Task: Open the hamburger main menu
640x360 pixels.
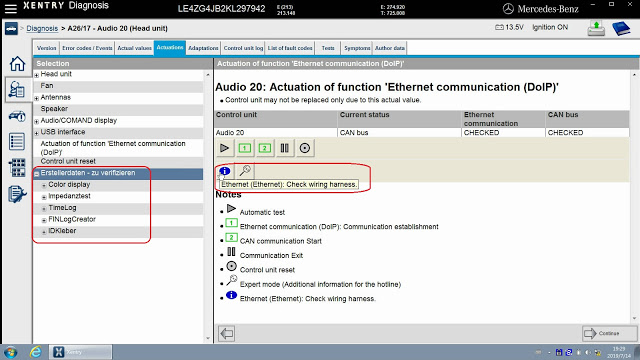Action: [10, 8]
